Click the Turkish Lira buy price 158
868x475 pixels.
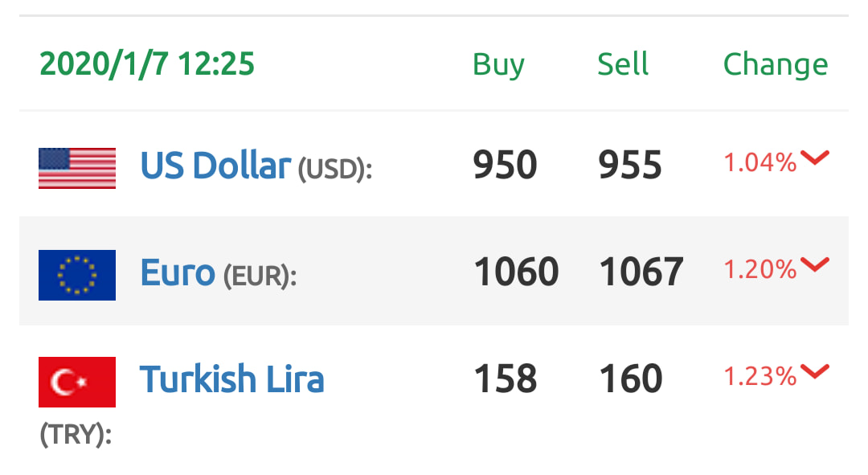[x=506, y=379]
